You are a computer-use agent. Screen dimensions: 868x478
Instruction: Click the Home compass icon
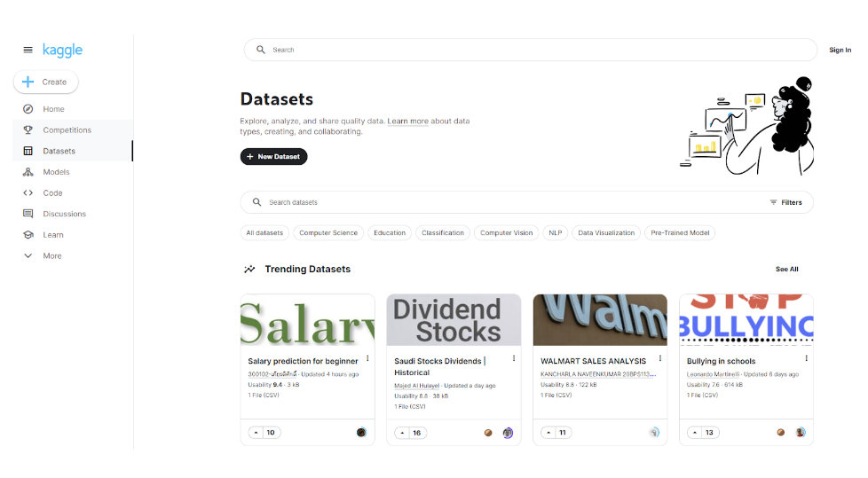[28, 109]
